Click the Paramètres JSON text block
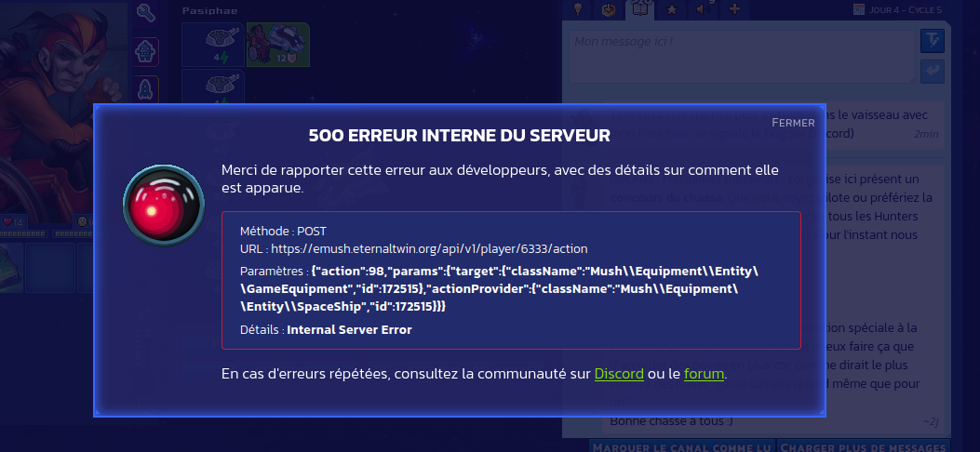 point(499,289)
